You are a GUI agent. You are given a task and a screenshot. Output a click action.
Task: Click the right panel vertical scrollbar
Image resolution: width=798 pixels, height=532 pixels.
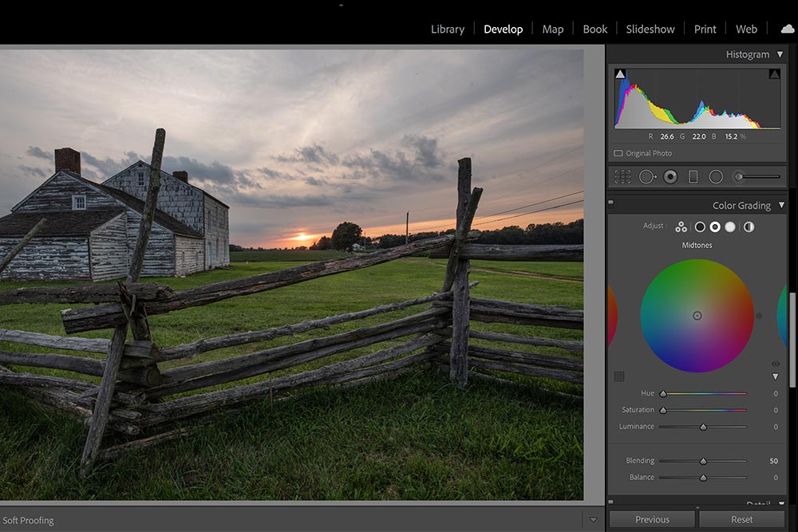coord(792,340)
